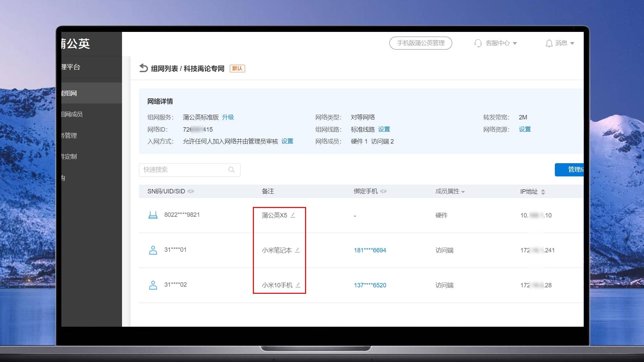Click 设置 link next to 标准线路
Image resolution: width=644 pixels, height=362 pixels.
pyautogui.click(x=384, y=129)
